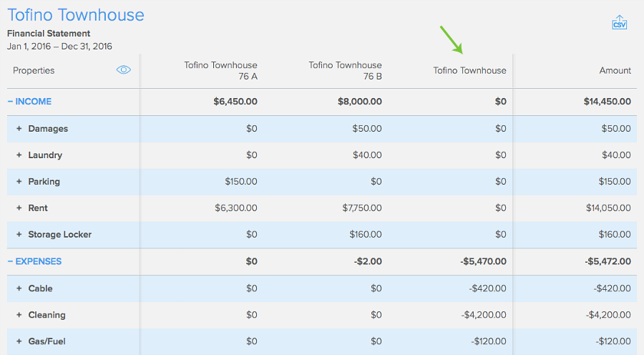Toggle the Properties visibility eye icon

pos(124,70)
